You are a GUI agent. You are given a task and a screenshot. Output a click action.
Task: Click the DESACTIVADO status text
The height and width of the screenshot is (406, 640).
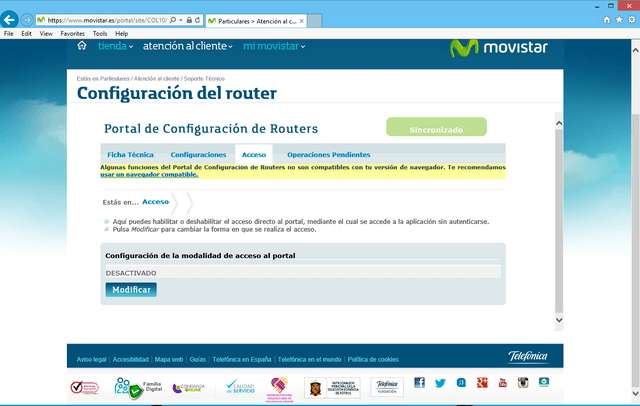(131, 273)
